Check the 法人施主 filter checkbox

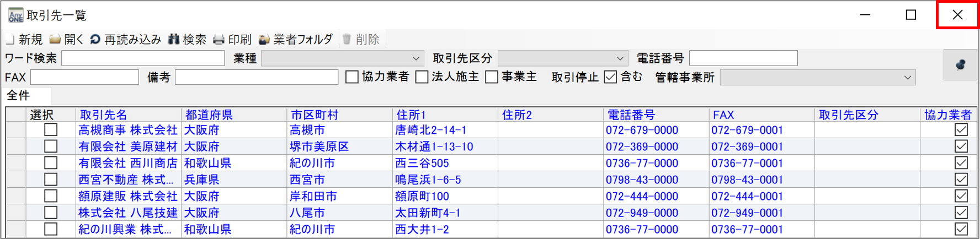[x=422, y=77]
